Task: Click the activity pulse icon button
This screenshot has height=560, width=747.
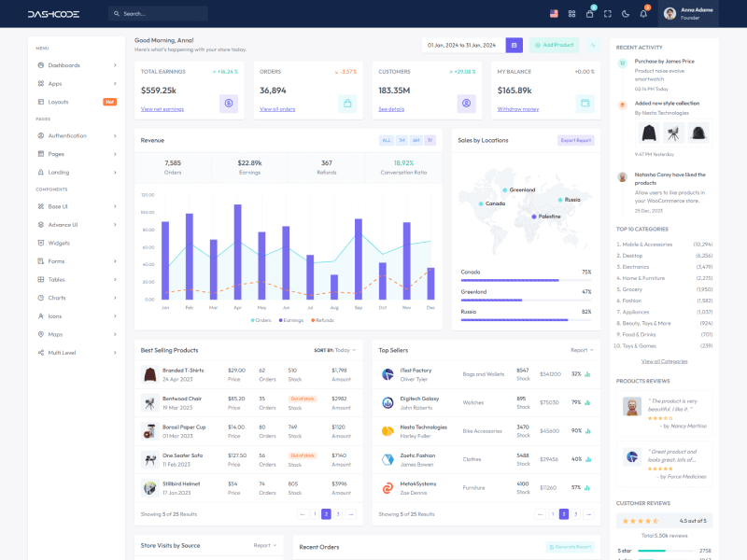Action: (x=592, y=45)
